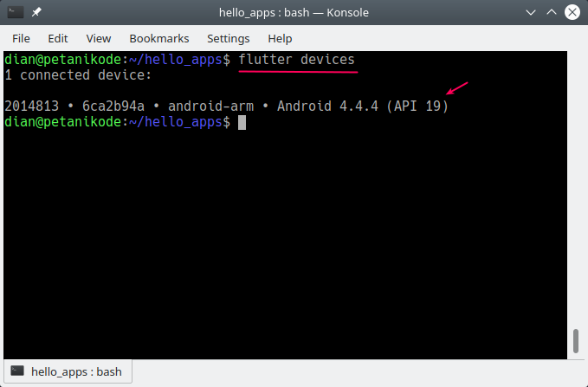Screen dimensions: 588x387
Task: Click the terminal cursor at last prompt
Action: click(x=242, y=122)
